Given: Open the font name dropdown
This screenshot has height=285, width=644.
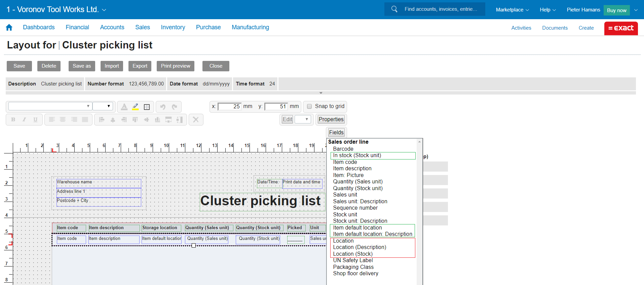Looking at the screenshot, I should 50,106.
